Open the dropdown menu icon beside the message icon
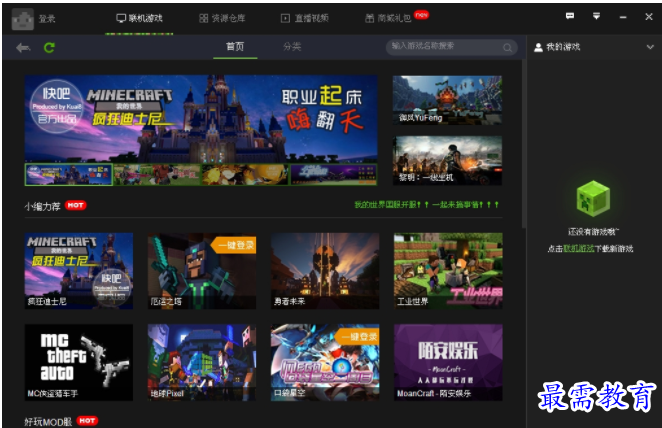The width and height of the screenshot is (662, 428). [596, 16]
